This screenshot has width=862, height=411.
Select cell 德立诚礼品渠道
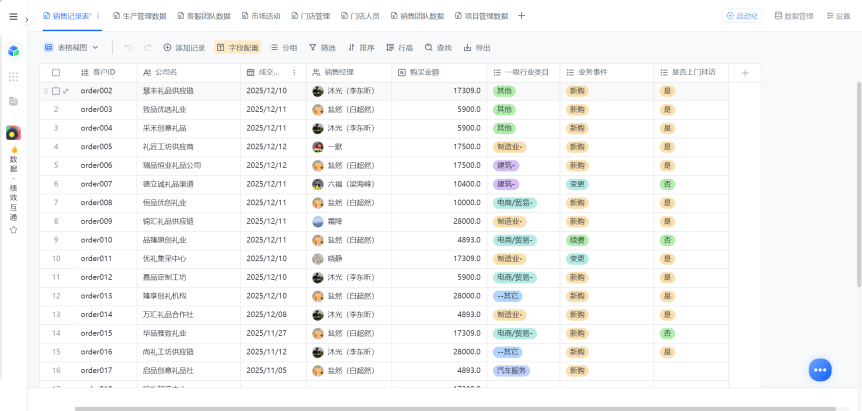click(189, 184)
